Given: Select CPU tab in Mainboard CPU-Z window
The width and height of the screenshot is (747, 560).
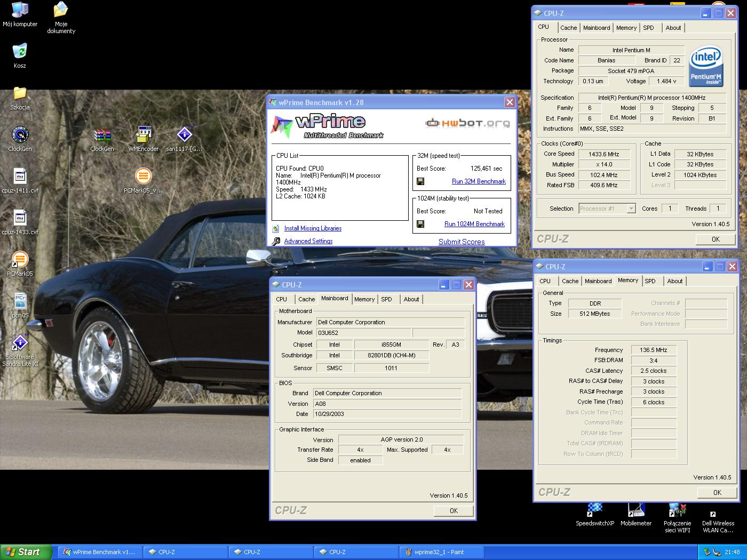Looking at the screenshot, I should pos(282,299).
